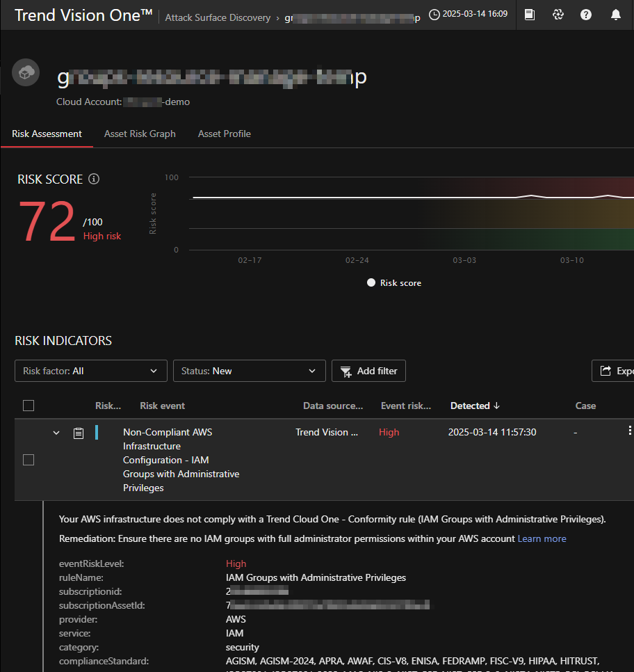Viewport: 634px width, 672px height.
Task: Open the documentation book icon in header
Action: pos(530,15)
